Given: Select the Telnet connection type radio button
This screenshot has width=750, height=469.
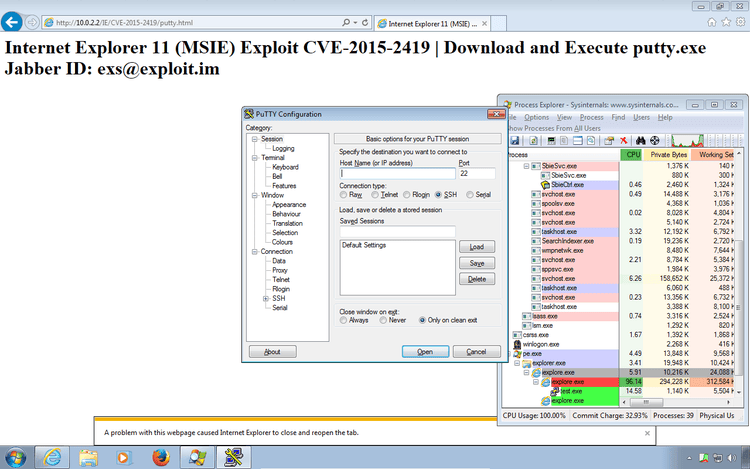Looking at the screenshot, I should 375,195.
